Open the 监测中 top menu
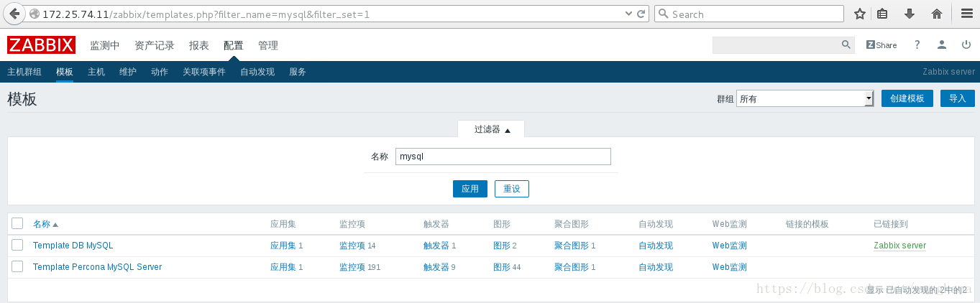This screenshot has height=303, width=980. point(105,45)
